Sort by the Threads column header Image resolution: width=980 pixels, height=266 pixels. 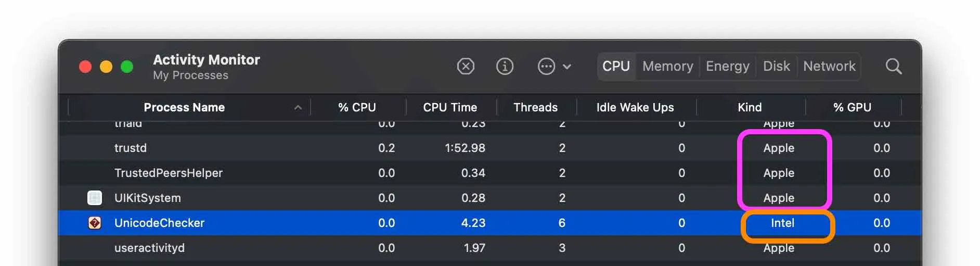535,108
